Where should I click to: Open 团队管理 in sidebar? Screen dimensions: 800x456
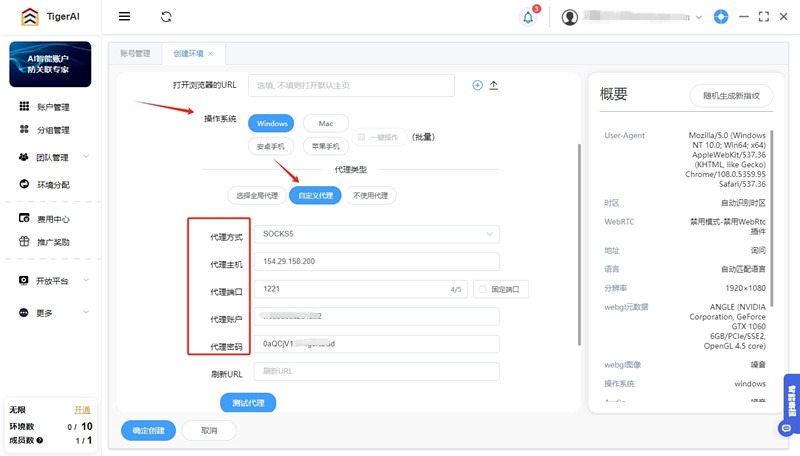(50, 157)
